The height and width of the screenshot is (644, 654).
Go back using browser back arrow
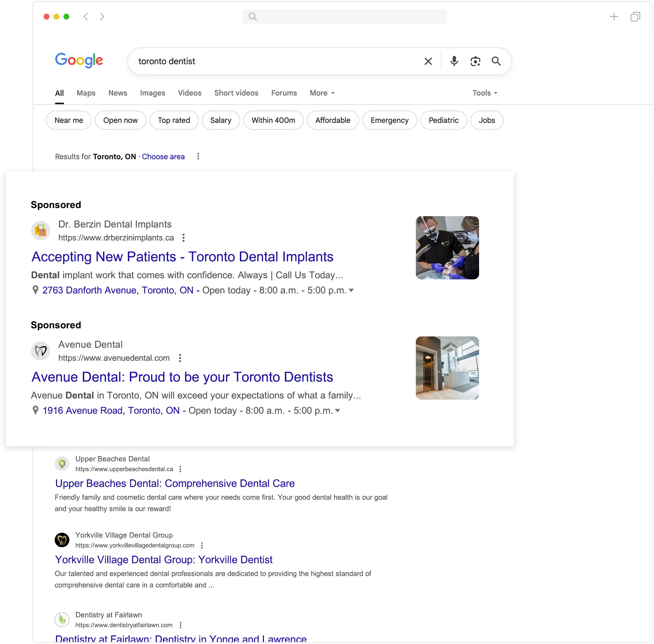click(86, 16)
